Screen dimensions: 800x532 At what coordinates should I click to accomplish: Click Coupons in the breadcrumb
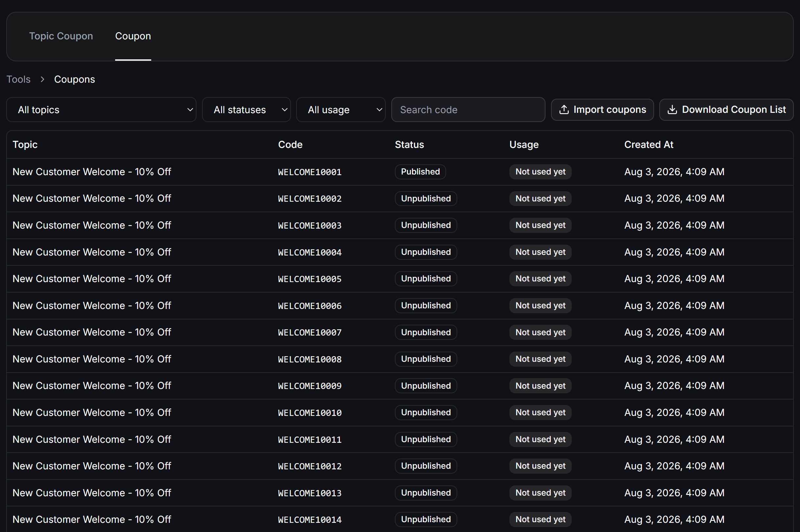75,79
